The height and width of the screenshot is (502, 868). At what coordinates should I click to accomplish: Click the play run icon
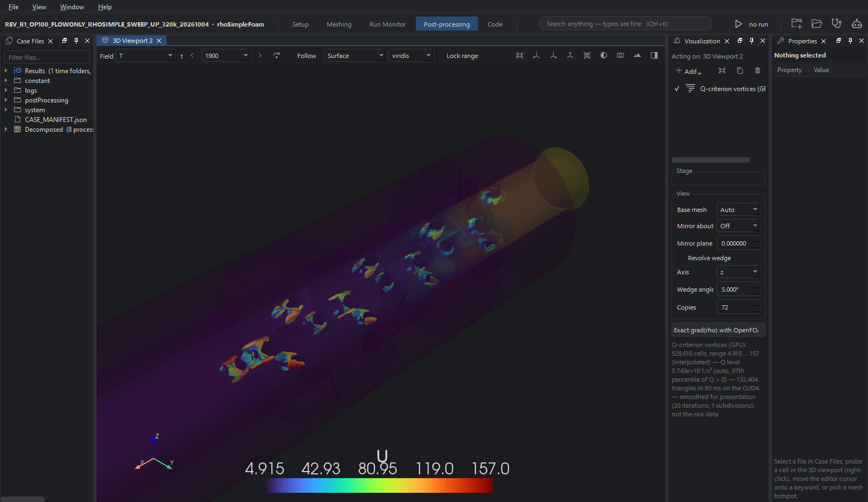coord(738,24)
